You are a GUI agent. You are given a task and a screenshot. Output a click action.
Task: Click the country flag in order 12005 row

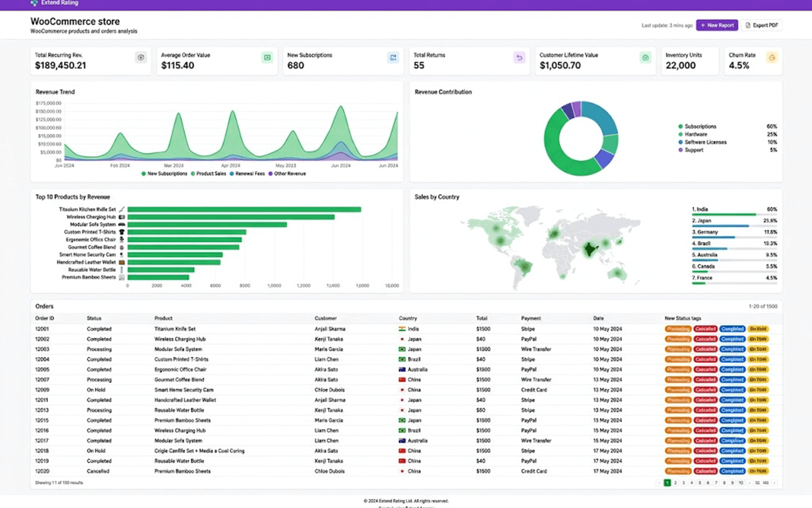[x=402, y=369]
